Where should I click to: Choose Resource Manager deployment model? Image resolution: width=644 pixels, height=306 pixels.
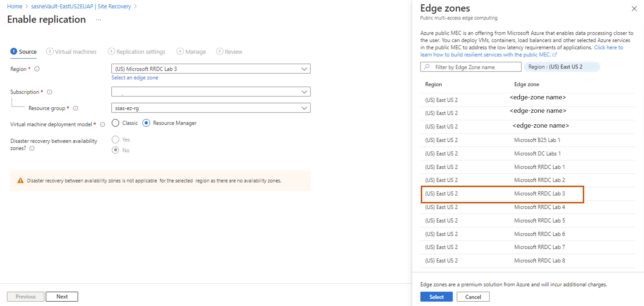(x=146, y=123)
